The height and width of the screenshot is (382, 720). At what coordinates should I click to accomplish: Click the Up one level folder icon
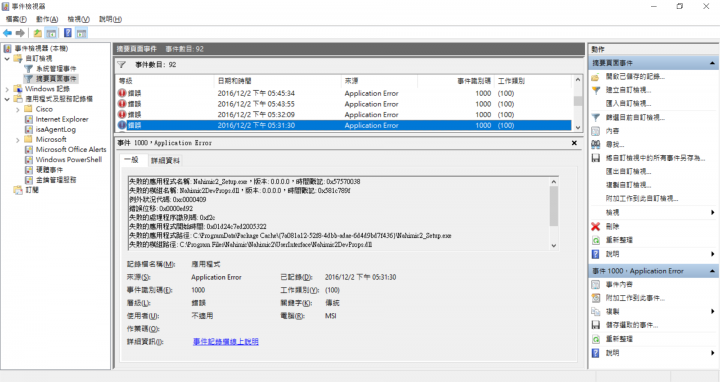38,33
